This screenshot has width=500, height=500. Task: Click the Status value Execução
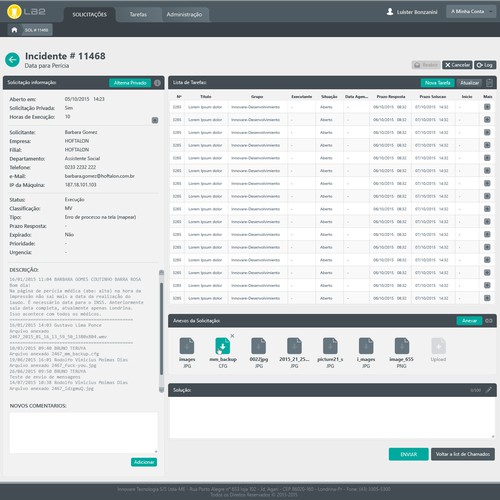tap(74, 200)
